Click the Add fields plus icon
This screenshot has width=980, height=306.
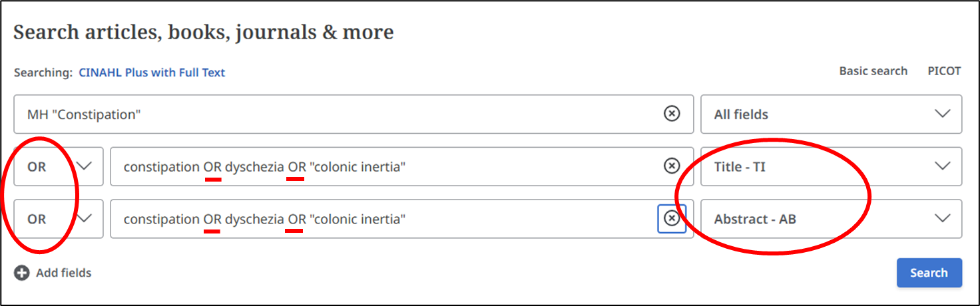[22, 273]
